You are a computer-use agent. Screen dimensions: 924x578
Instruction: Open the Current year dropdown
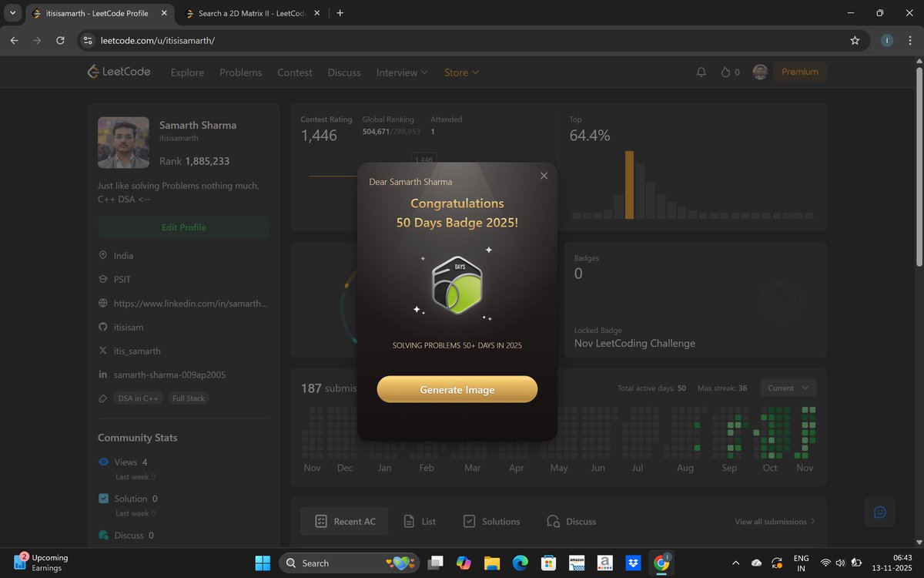point(788,388)
